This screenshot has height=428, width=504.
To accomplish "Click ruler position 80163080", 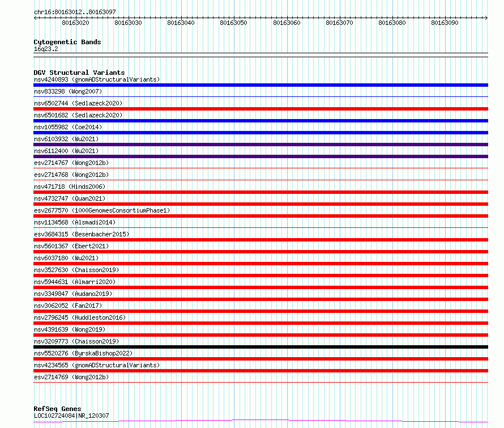I will click(x=392, y=23).
